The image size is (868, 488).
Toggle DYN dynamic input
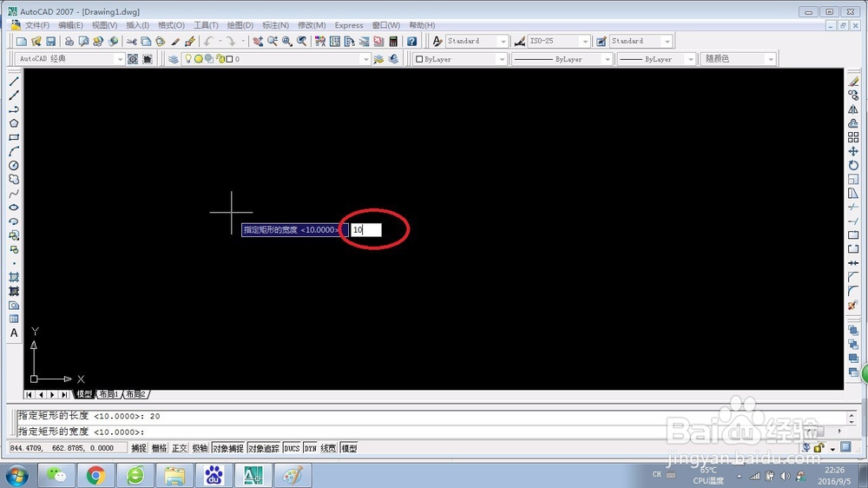[x=310, y=448]
